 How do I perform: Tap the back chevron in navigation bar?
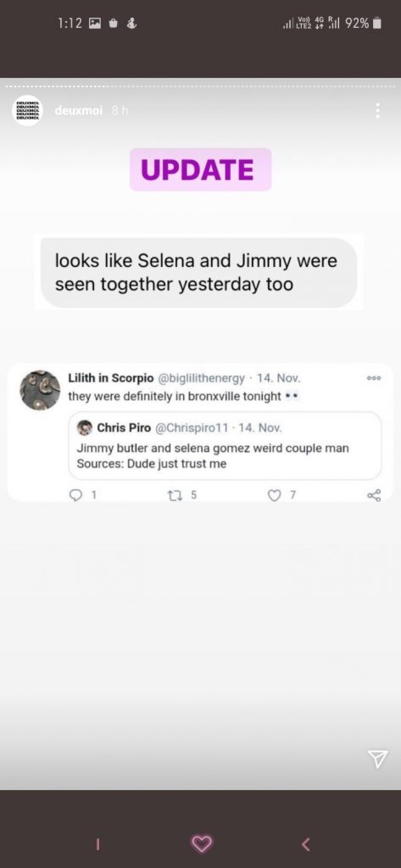pos(305,843)
